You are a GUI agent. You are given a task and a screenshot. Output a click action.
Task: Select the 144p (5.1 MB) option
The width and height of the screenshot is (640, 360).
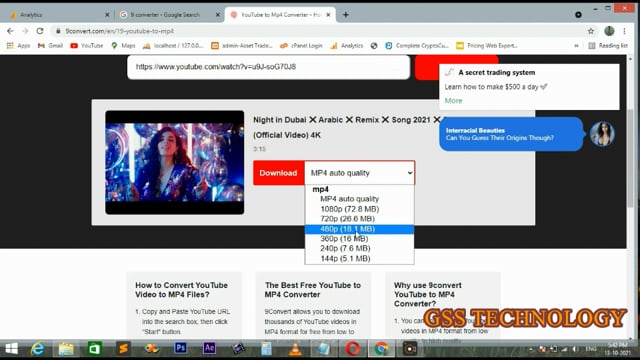click(345, 258)
